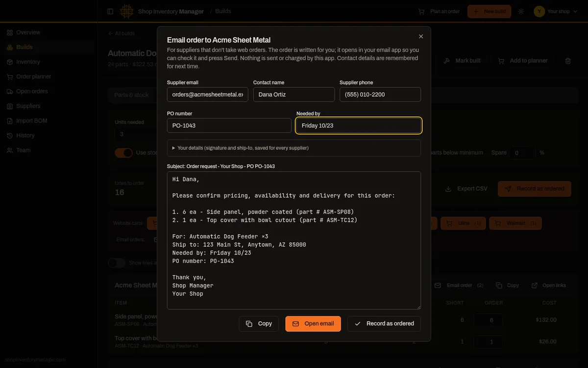
Task: Focus the Needed by field
Action: click(359, 126)
